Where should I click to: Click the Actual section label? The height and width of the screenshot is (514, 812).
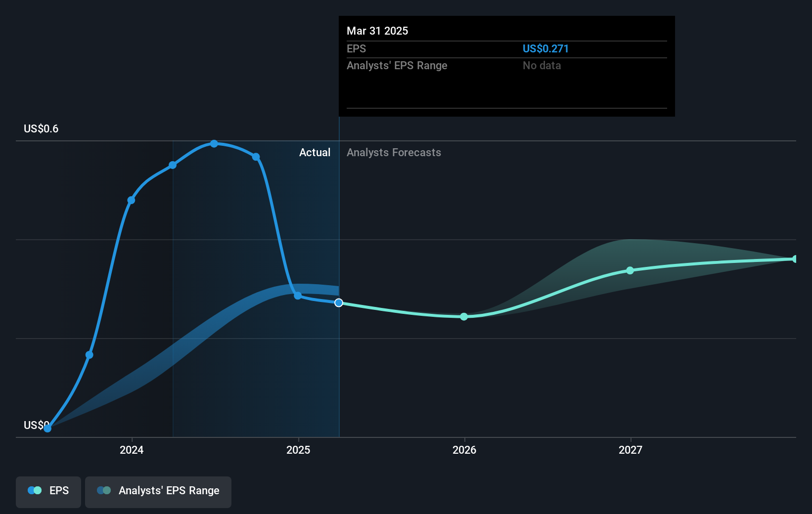pyautogui.click(x=315, y=152)
